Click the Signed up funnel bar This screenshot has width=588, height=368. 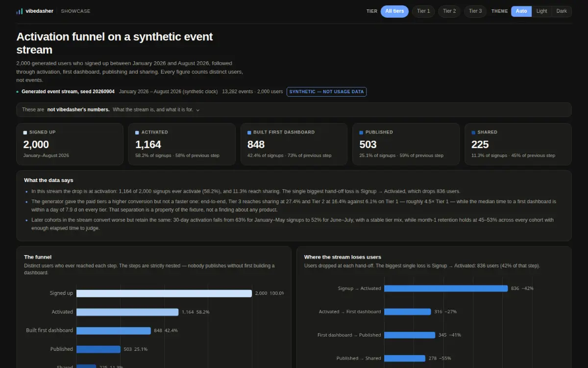coord(164,293)
